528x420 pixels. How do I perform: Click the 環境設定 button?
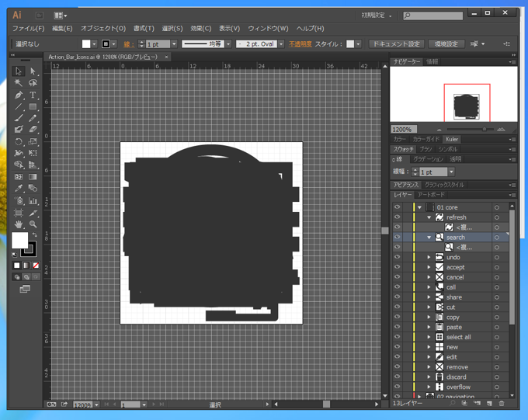coord(446,44)
